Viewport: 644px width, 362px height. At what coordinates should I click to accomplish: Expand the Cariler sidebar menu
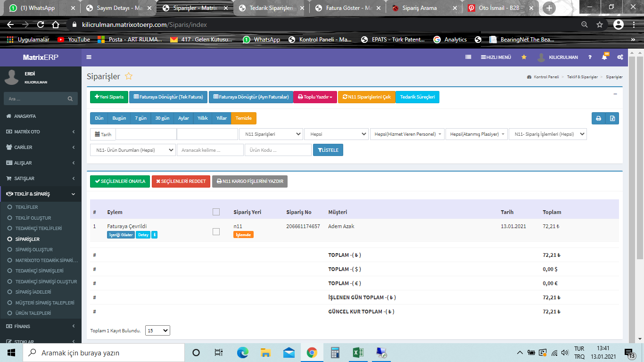41,147
